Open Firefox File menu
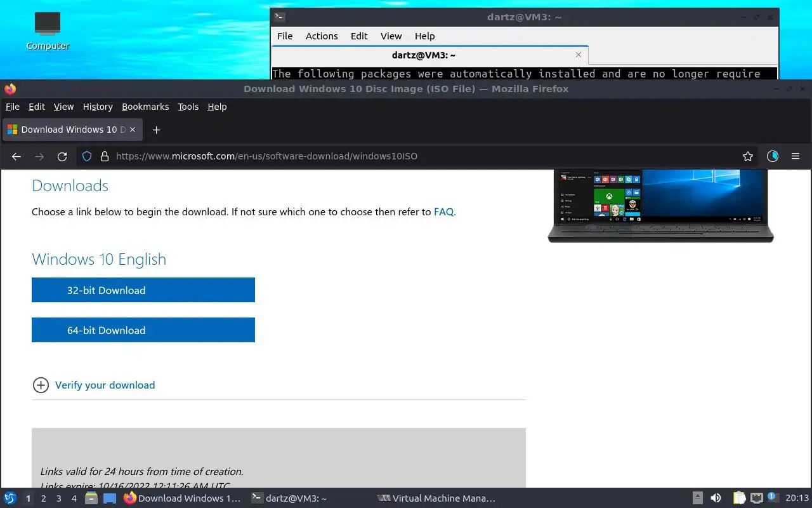Screen dimensions: 812x508 point(13,107)
